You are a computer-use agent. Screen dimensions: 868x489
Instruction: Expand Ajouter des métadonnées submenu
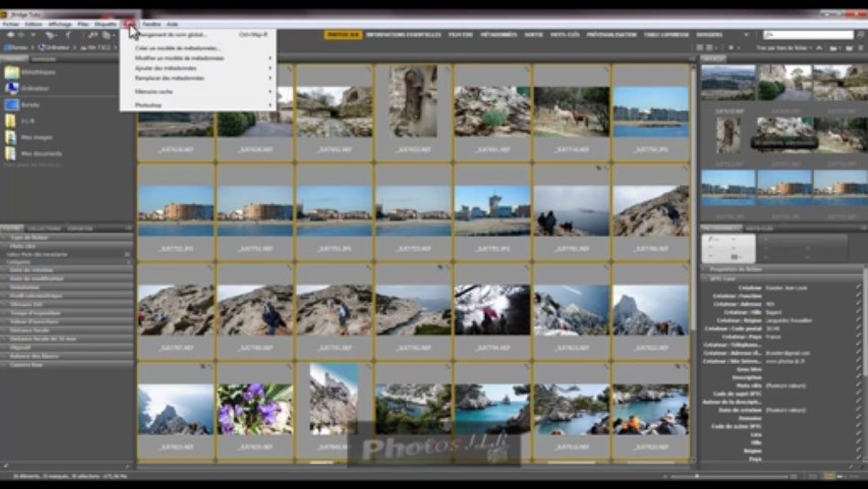coord(198,68)
